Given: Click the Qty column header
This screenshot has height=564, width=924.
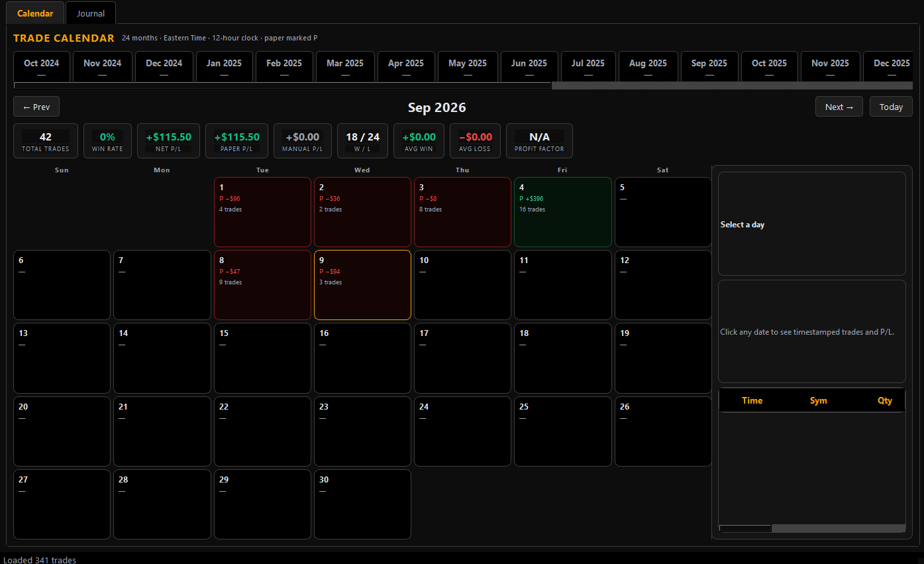Looking at the screenshot, I should (885, 400).
